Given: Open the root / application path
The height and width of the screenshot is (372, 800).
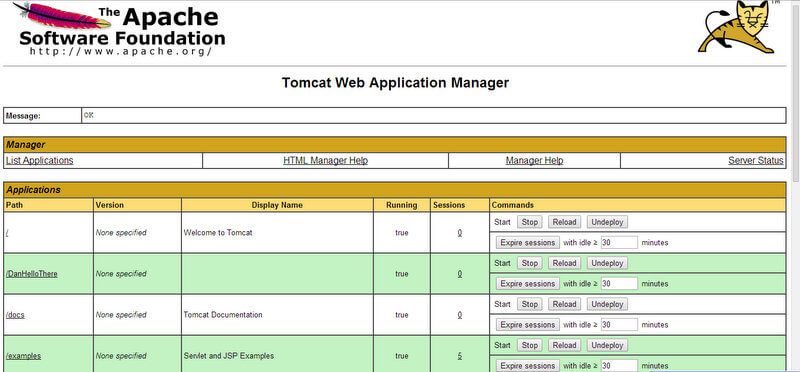Looking at the screenshot, I should 7,233.
